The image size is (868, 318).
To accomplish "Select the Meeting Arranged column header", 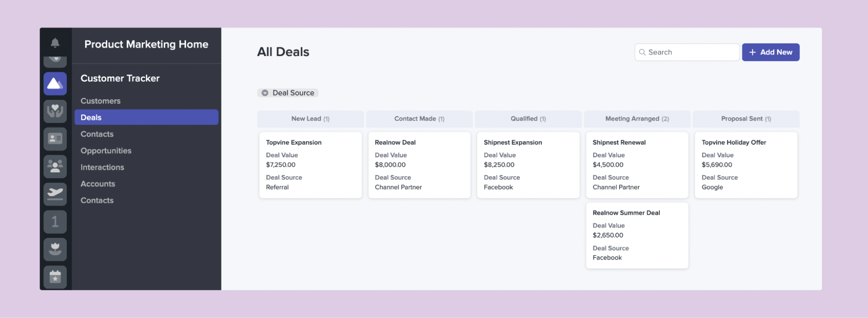I will coord(637,119).
